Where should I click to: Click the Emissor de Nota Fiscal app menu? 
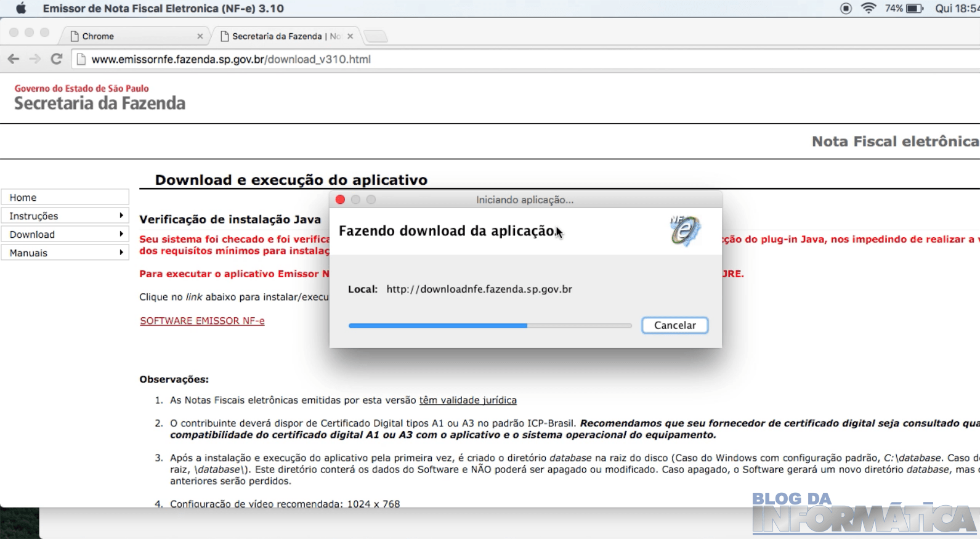pos(163,9)
